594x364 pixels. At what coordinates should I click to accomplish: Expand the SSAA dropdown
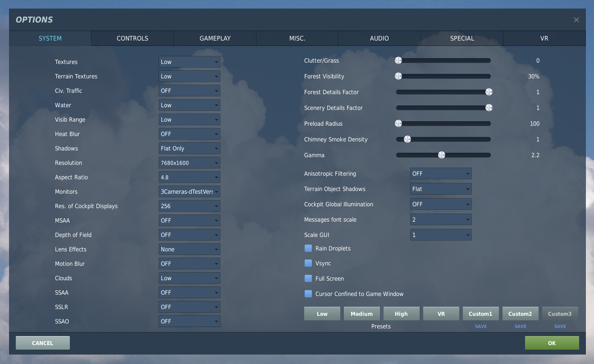point(189,292)
